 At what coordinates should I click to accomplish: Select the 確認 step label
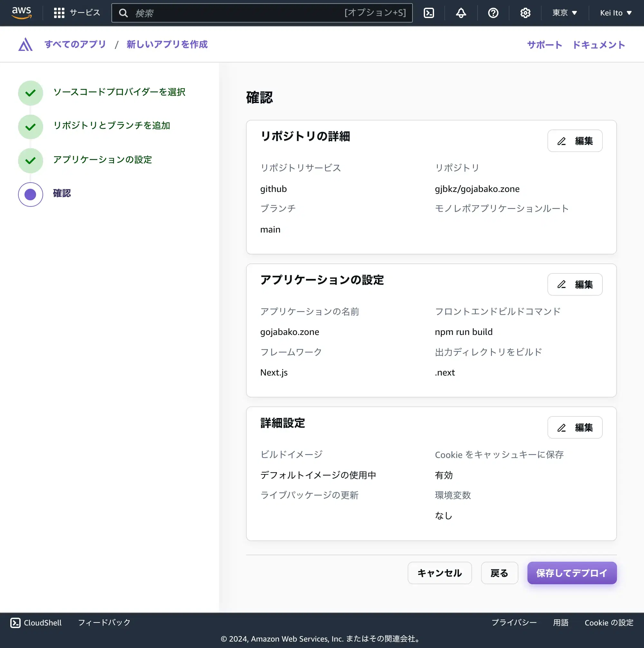[62, 193]
